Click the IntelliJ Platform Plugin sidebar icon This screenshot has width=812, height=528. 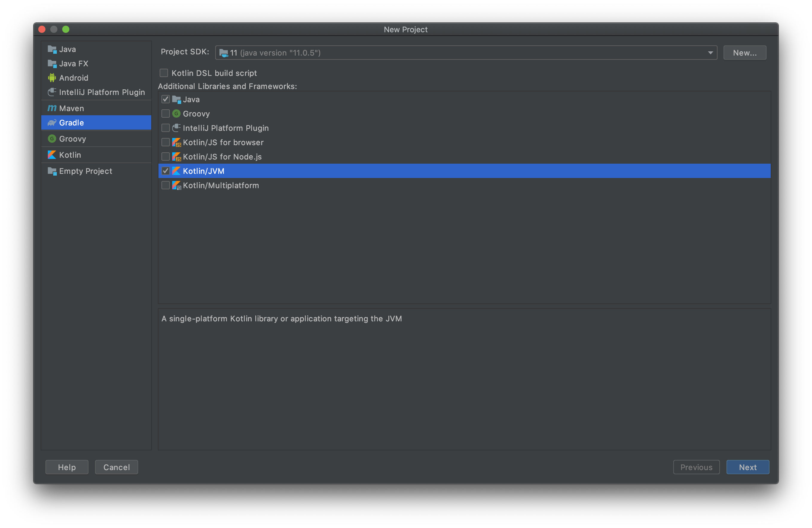pos(52,92)
